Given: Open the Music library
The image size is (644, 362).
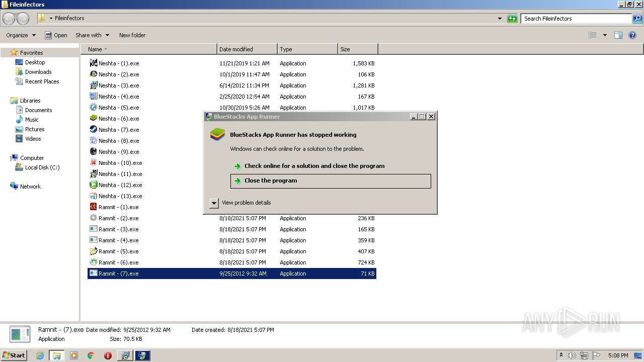Looking at the screenshot, I should tap(32, 120).
